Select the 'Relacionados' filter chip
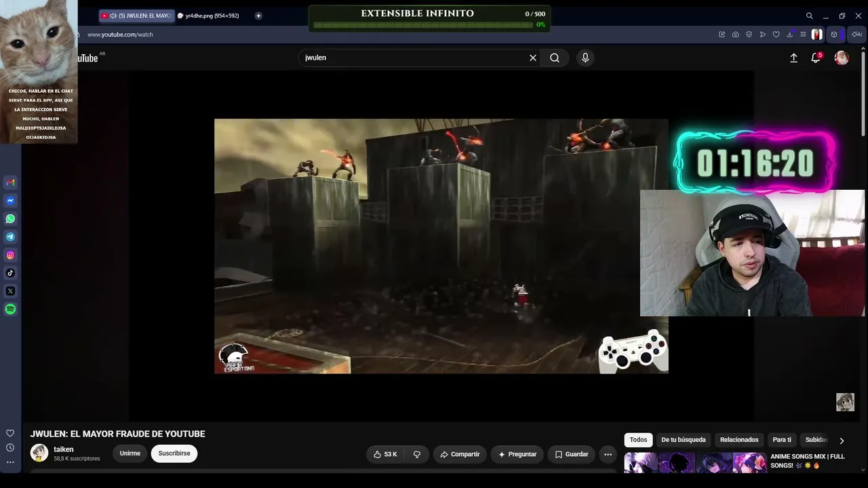Image resolution: width=868 pixels, height=488 pixels. point(739,440)
